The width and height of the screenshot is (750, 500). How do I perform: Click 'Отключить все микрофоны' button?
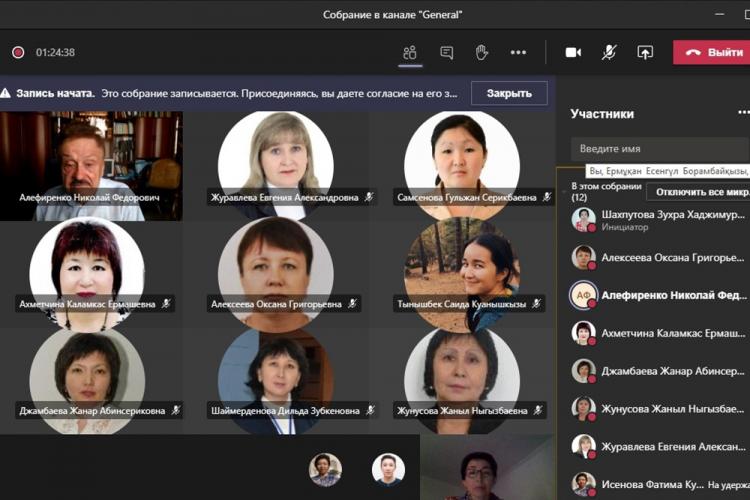[x=697, y=191]
